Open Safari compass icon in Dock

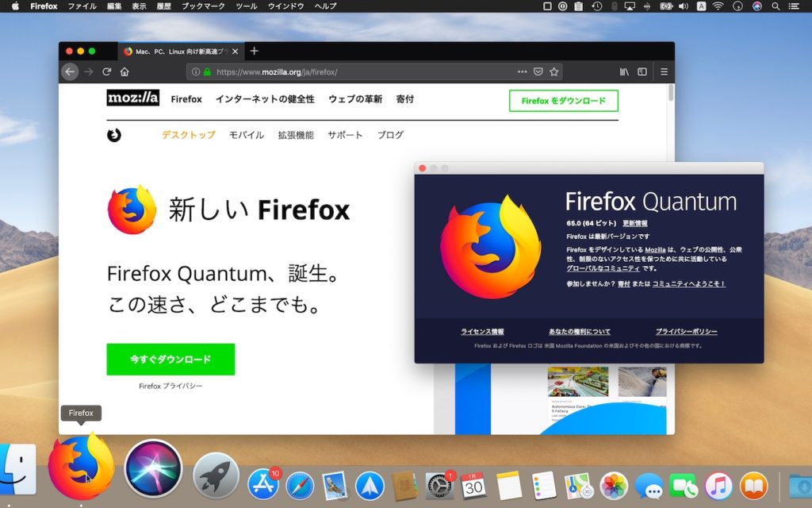(x=301, y=487)
